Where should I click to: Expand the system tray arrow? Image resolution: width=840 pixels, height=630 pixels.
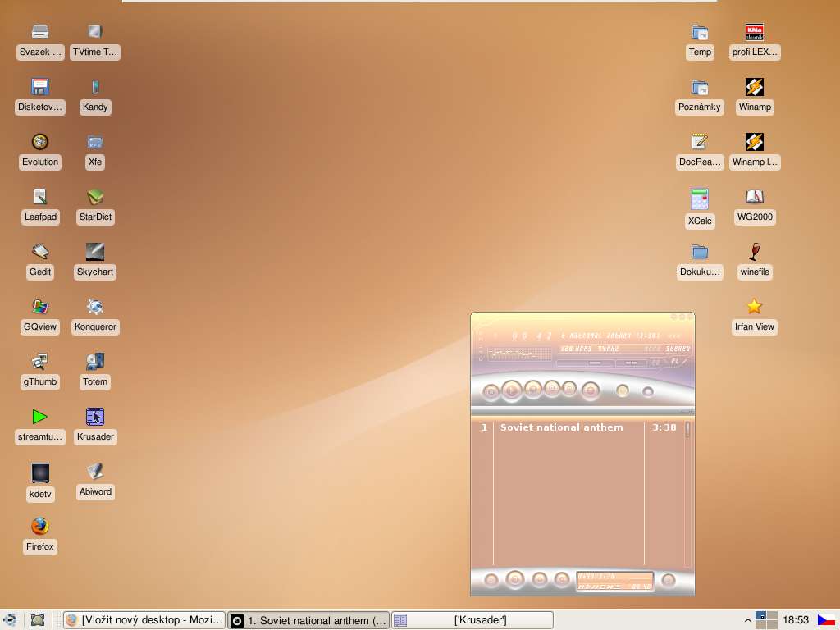point(748,620)
